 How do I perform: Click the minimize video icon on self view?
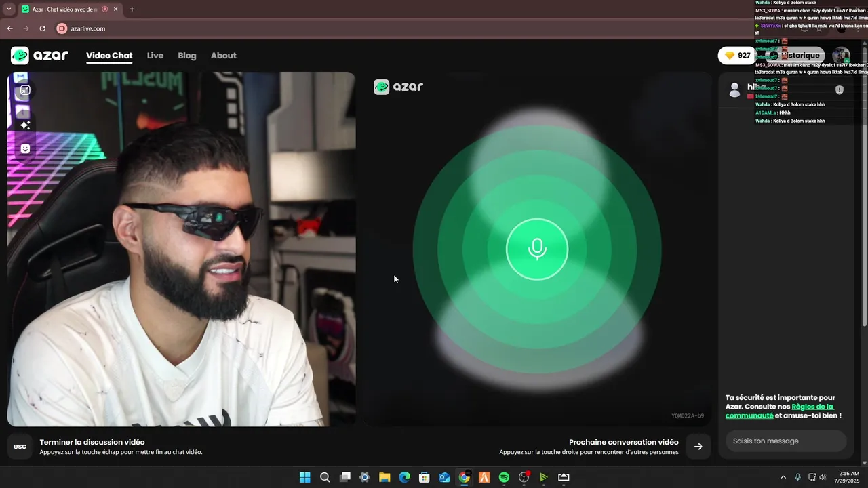[x=25, y=90]
